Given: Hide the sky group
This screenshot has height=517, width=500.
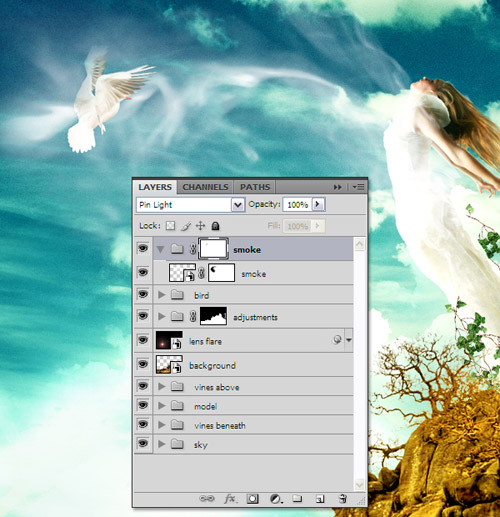Looking at the screenshot, I should point(143,443).
